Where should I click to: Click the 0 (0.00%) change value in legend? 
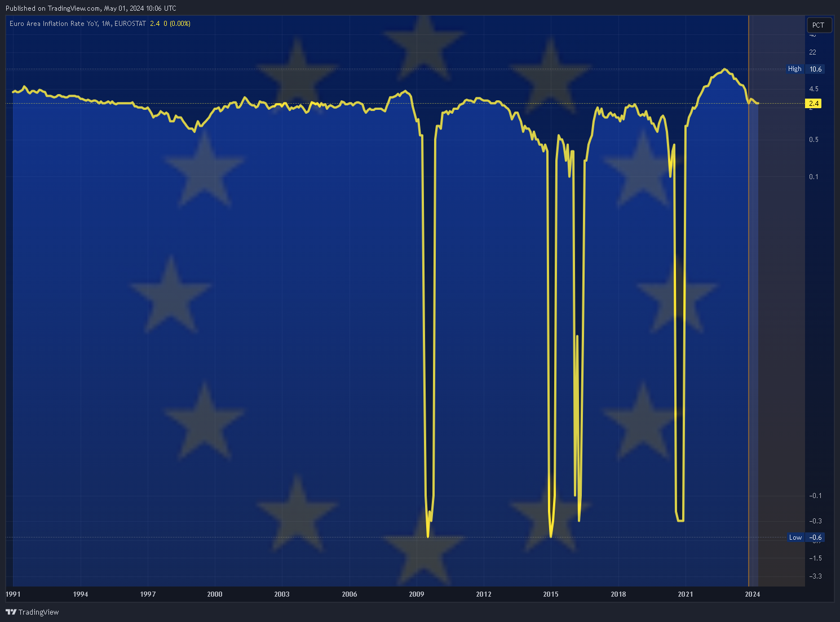click(177, 24)
